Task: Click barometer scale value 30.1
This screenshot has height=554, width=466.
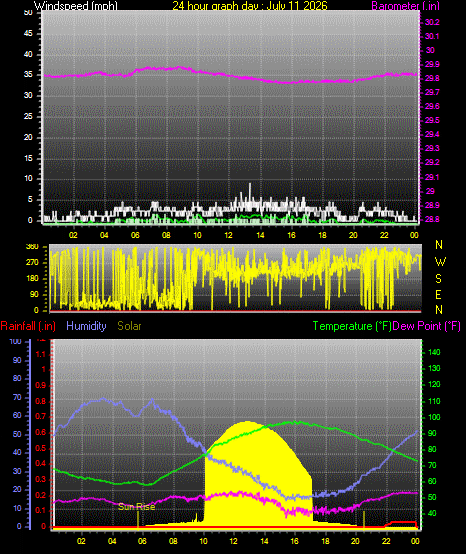Action: (432, 36)
